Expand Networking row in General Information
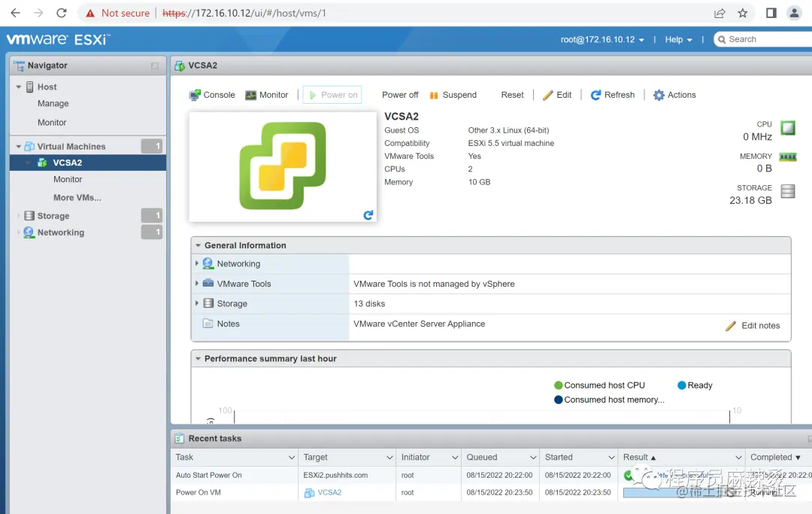The image size is (812, 514). click(x=197, y=263)
